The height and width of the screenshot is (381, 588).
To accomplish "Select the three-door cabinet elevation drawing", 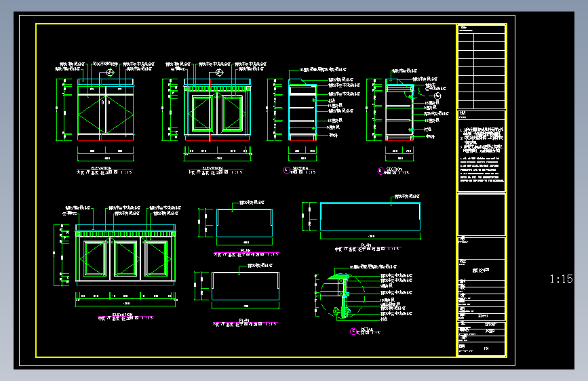I will tap(125, 255).
